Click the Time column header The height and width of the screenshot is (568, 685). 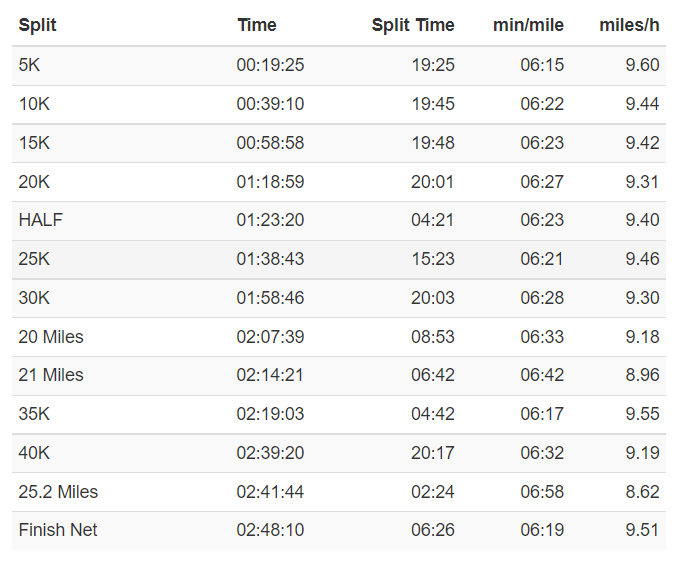257,25
